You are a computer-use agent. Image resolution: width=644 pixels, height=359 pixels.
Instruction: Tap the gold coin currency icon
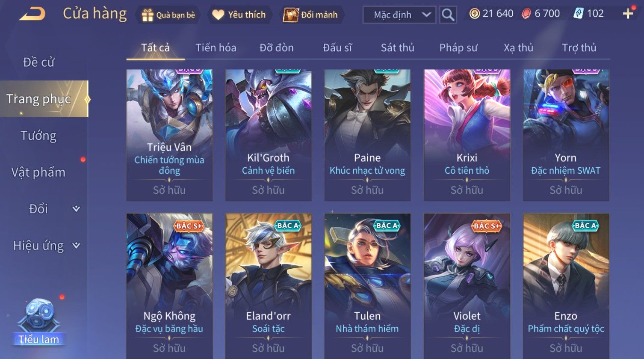[x=474, y=14]
